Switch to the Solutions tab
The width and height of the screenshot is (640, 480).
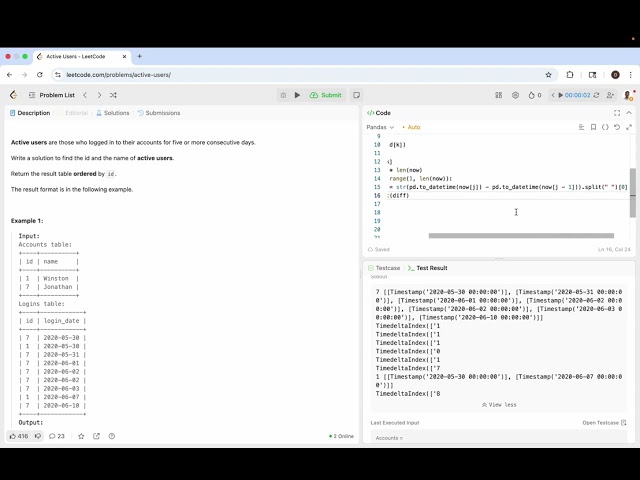click(x=115, y=113)
